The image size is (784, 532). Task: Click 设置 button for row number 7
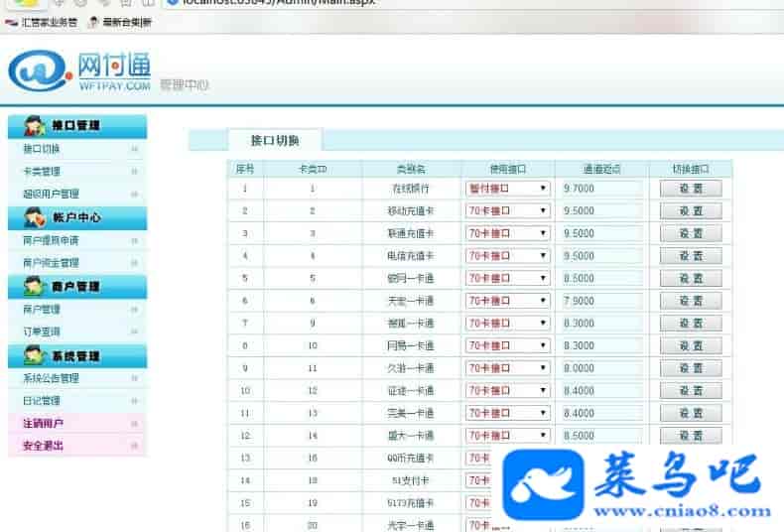pyautogui.click(x=691, y=324)
